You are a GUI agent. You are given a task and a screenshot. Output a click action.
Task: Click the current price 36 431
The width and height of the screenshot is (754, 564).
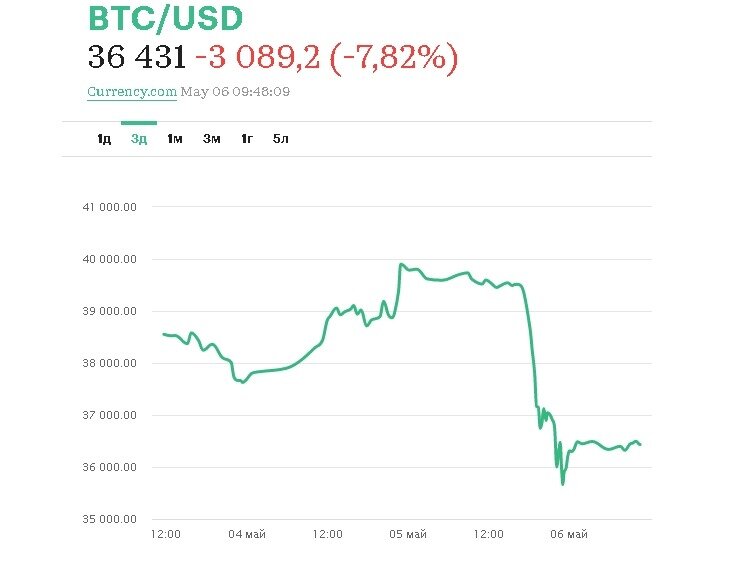(137, 58)
